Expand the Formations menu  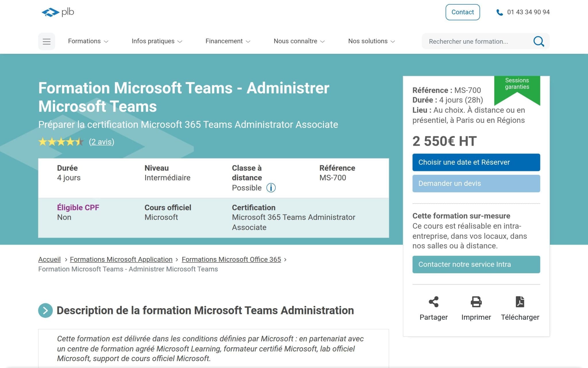point(88,41)
